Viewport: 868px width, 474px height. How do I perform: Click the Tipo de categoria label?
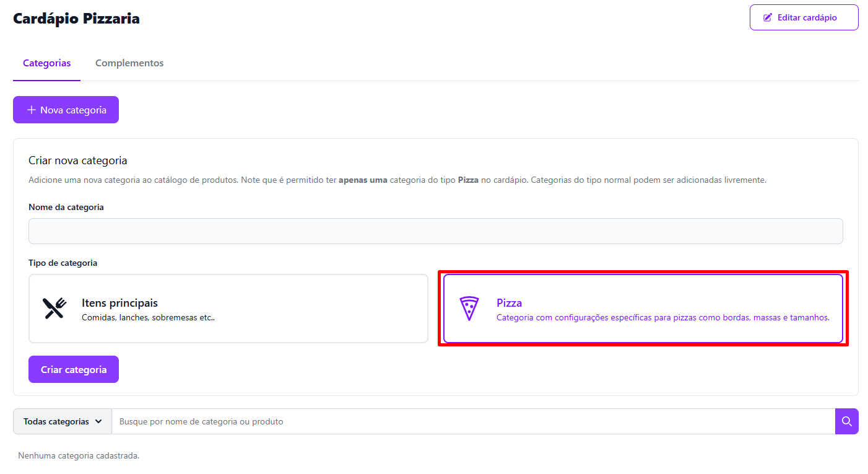pos(63,263)
